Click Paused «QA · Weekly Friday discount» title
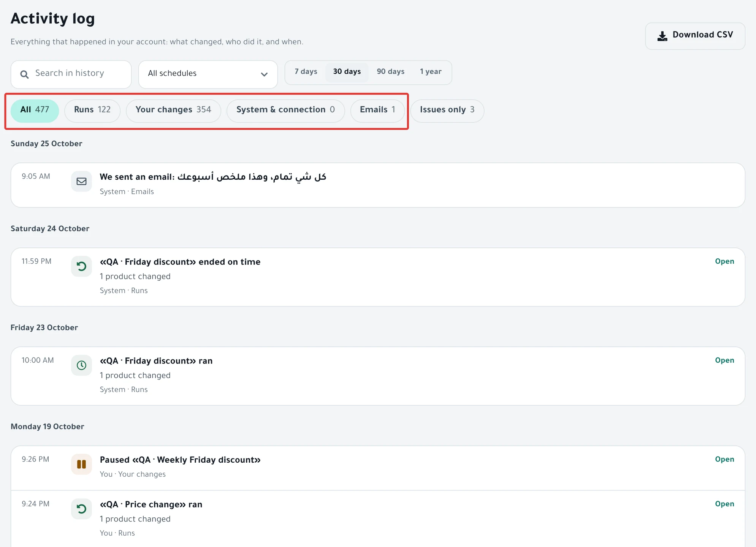 (x=180, y=460)
